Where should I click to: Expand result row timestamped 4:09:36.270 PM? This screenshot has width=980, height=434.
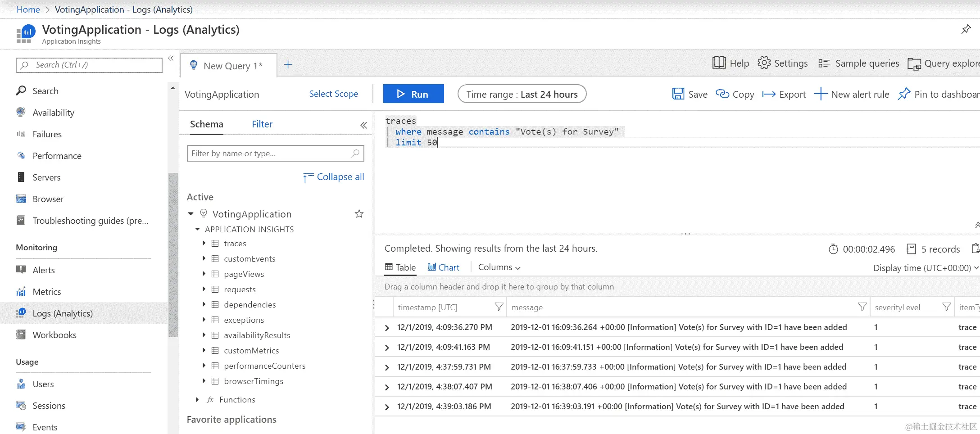pos(387,328)
